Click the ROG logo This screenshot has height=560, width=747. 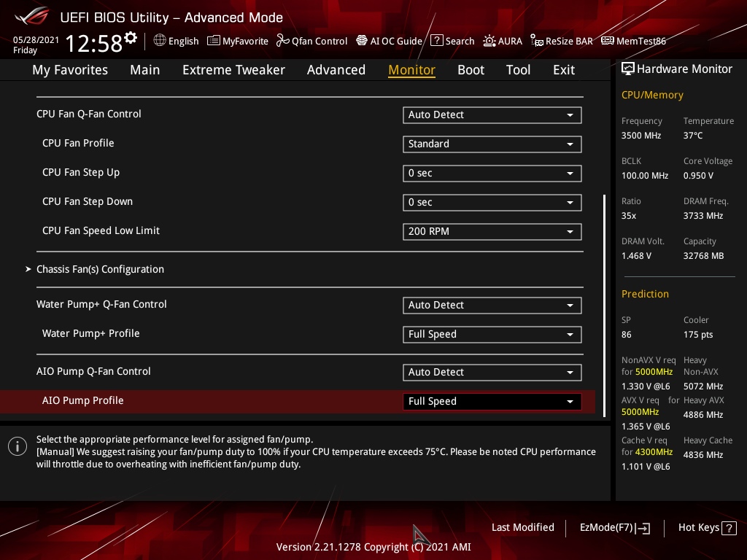[32, 16]
